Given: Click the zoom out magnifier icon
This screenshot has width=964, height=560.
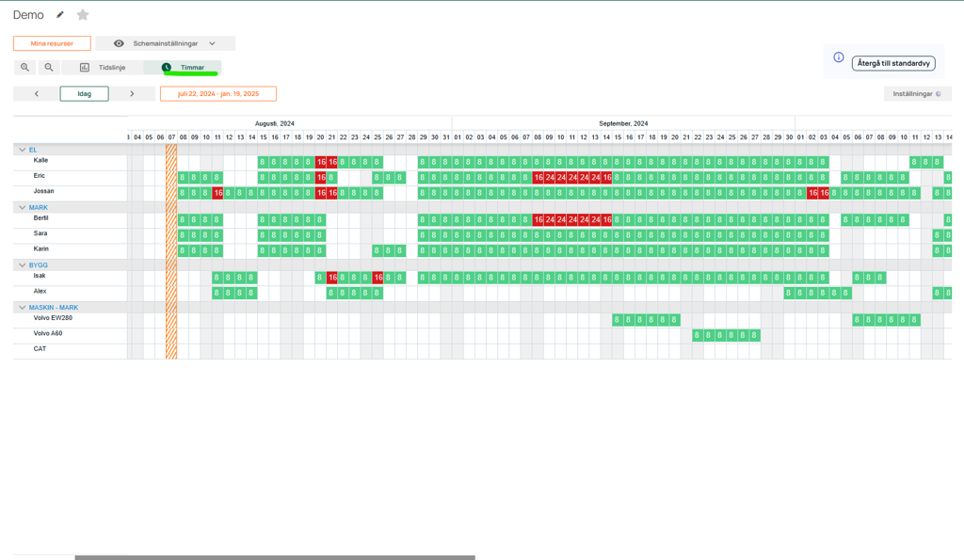Looking at the screenshot, I should coord(49,68).
